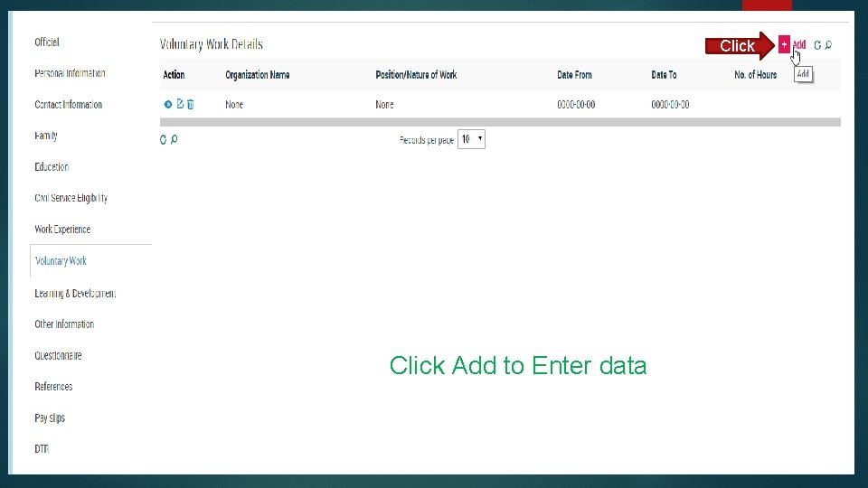Viewport: 868px width, 488px height.
Task: Go to Other Information section
Action: point(64,324)
